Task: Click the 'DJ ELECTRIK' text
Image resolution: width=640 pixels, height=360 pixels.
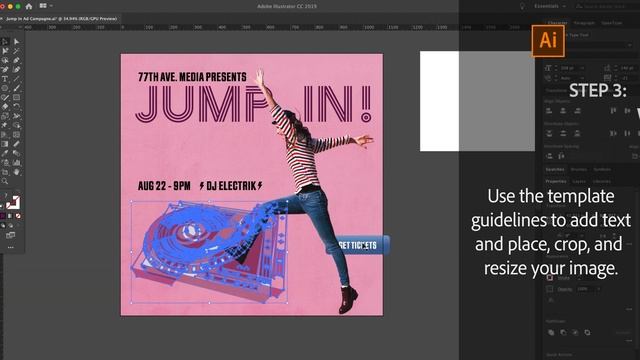Action: 231,186
